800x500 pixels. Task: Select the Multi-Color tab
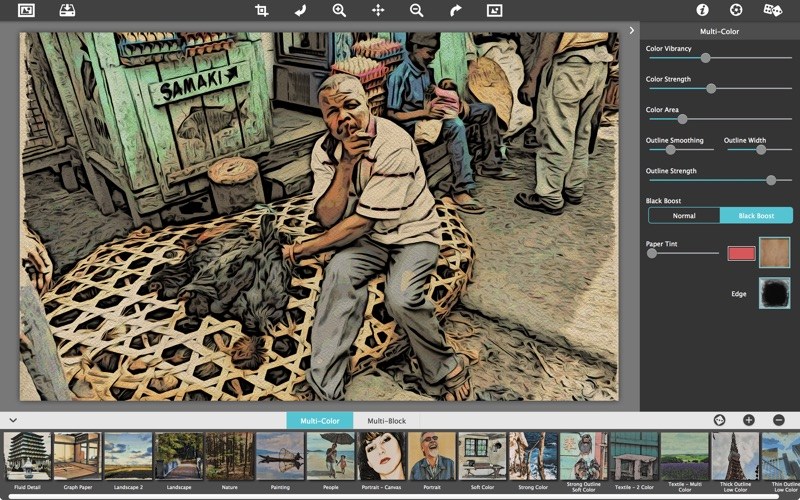pyautogui.click(x=319, y=421)
